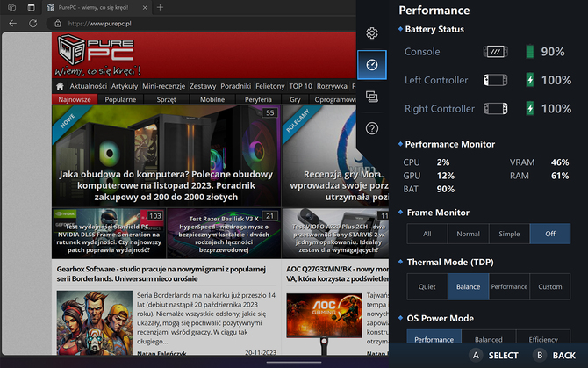The image size is (588, 368).
Task: Choose Balance thermal mode
Action: (468, 286)
